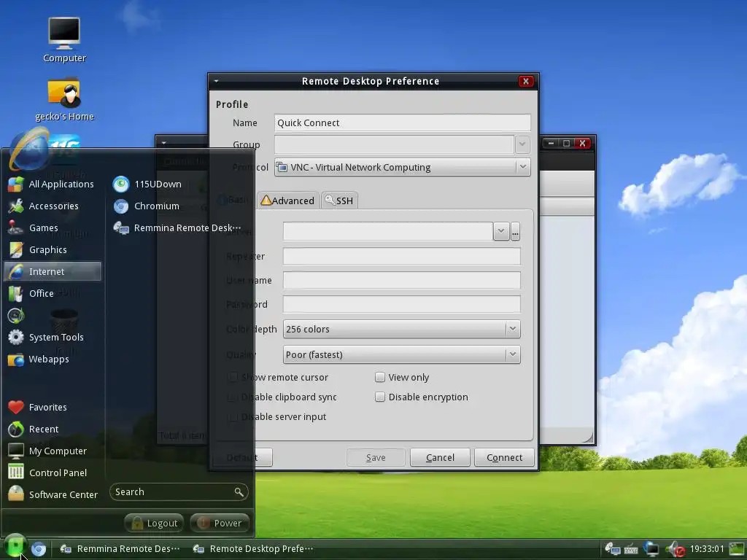Switch to the Advanced tab

click(x=288, y=201)
